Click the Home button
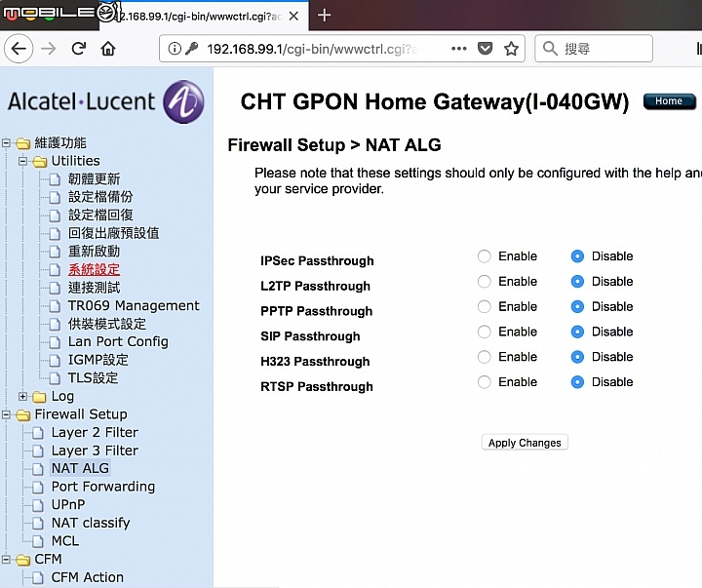The width and height of the screenshot is (702, 588). (669, 101)
